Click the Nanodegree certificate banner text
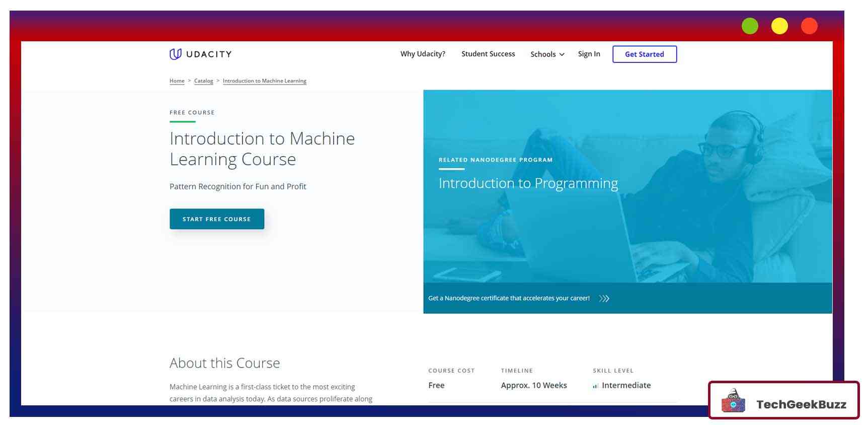Image resolution: width=868 pixels, height=425 pixels. 509,299
